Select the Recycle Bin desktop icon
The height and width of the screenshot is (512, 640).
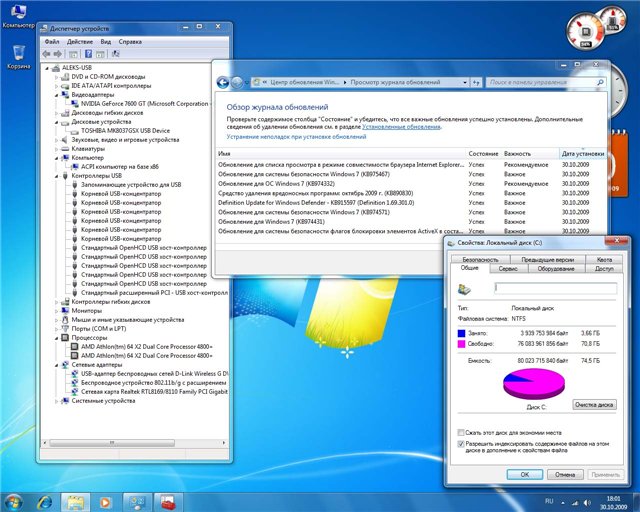coord(18,57)
